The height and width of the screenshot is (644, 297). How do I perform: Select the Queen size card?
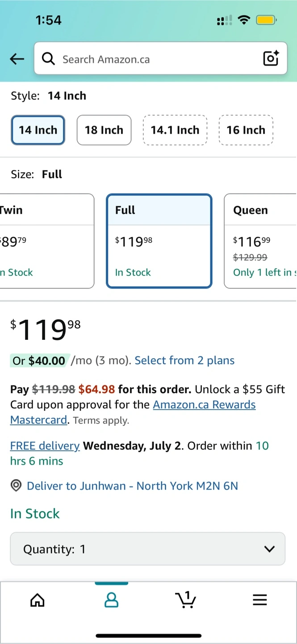point(260,241)
